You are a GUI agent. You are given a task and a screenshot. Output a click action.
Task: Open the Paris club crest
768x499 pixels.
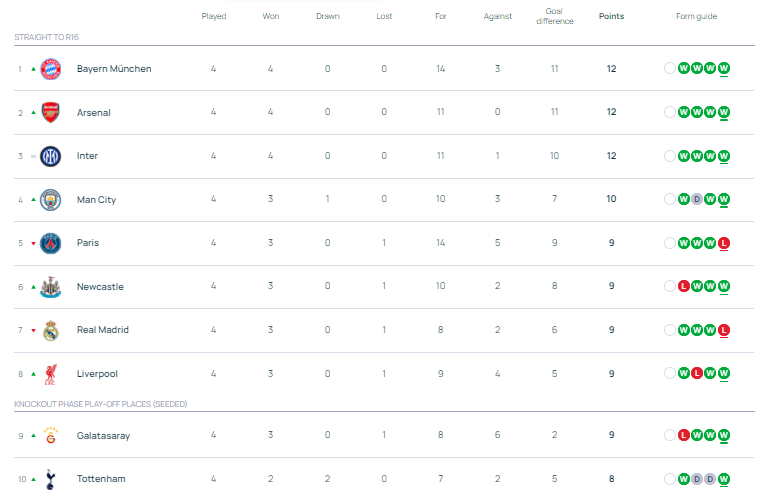coord(51,243)
